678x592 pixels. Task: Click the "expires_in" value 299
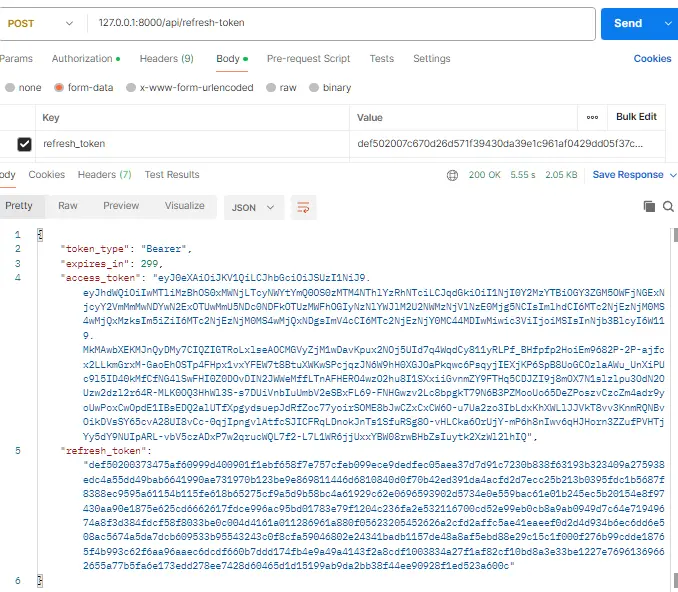point(149,263)
